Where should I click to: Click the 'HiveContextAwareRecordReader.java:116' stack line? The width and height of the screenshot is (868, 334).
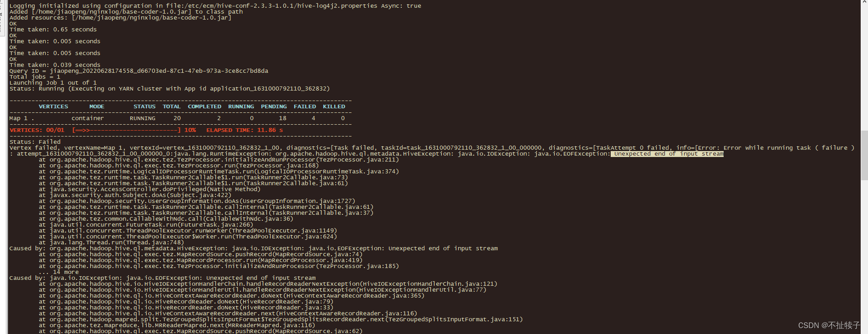[x=228, y=314]
